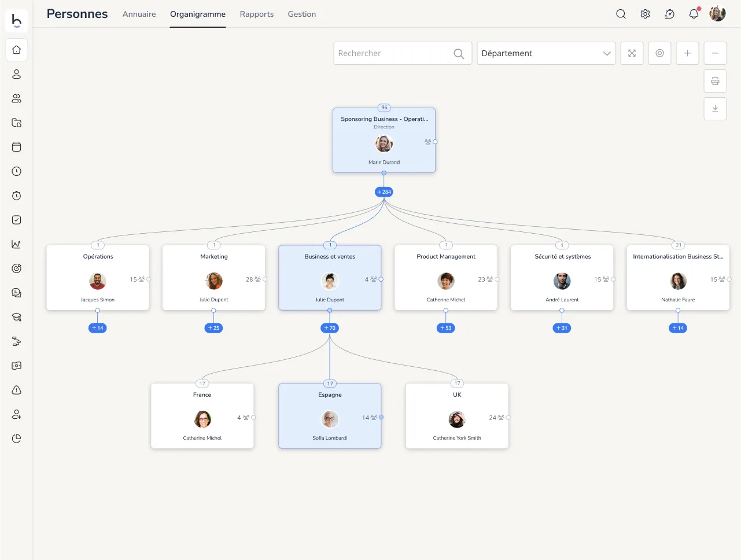Viewport: 741px width, 560px height.
Task: Open the workflow sidebar icon
Action: coord(17,341)
